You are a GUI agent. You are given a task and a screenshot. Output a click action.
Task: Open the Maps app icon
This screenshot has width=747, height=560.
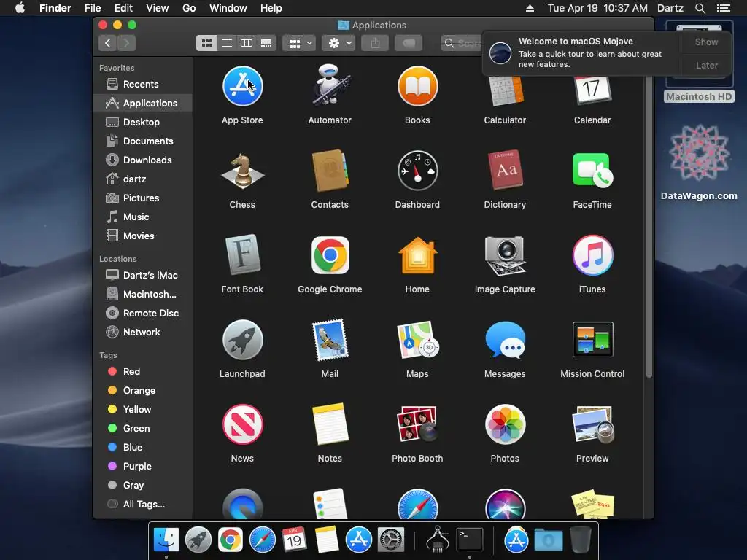click(417, 340)
